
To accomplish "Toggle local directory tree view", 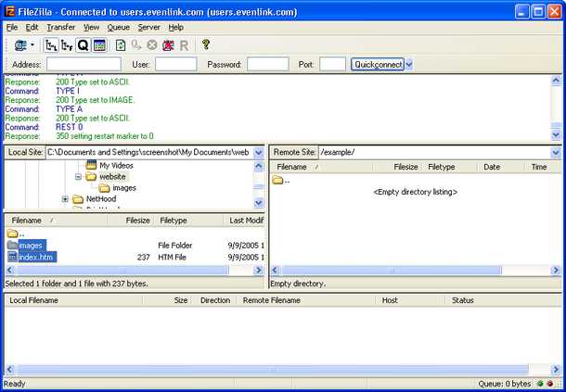I will point(51,45).
